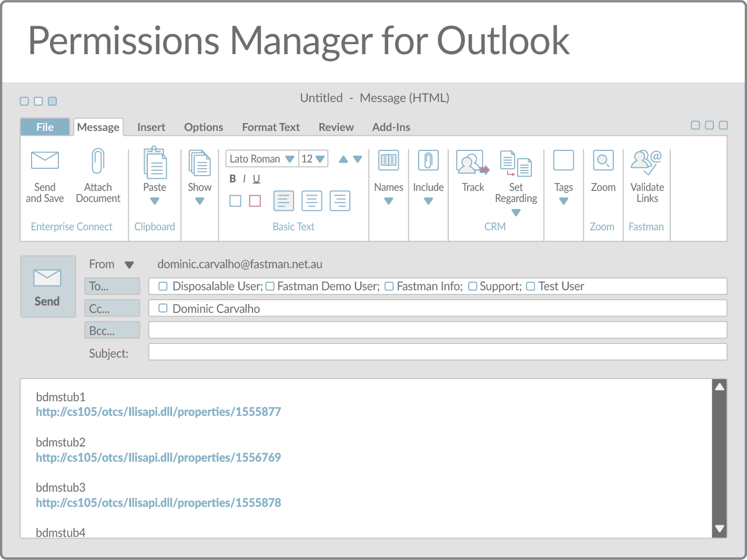This screenshot has width=747, height=560.
Task: Check the Dominic Carvalho checkbox in Cc
Action: 163,308
